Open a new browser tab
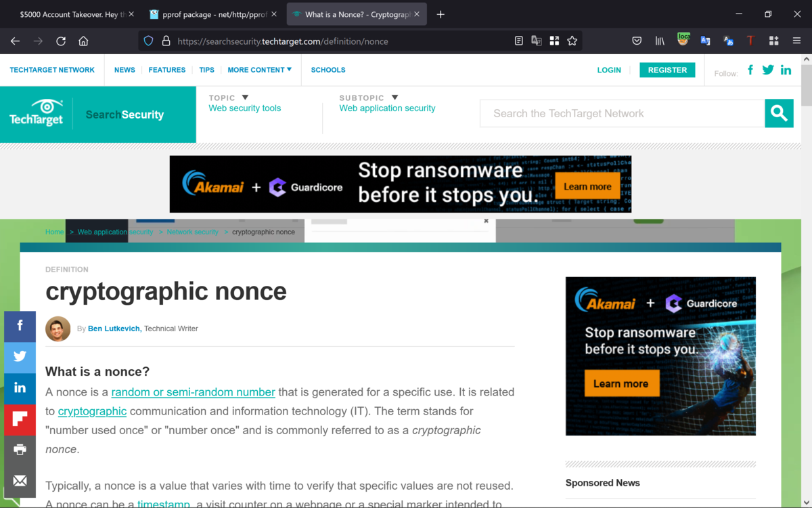Screen dimensions: 812x508 pos(441,14)
